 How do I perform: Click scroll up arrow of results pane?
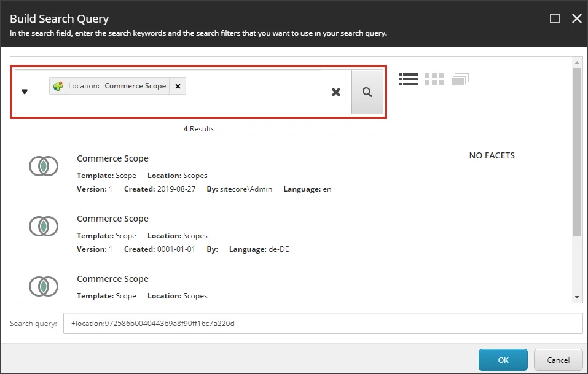tap(577, 63)
